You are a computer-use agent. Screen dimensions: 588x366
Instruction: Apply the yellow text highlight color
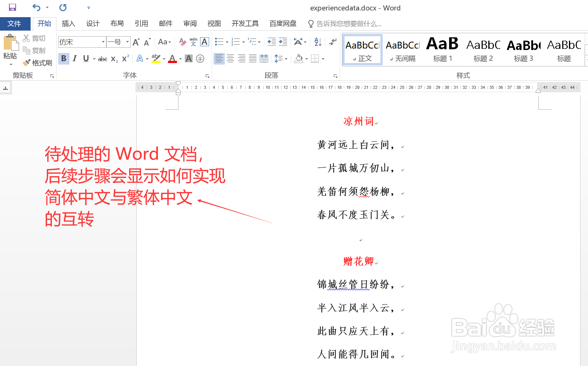coord(156,59)
